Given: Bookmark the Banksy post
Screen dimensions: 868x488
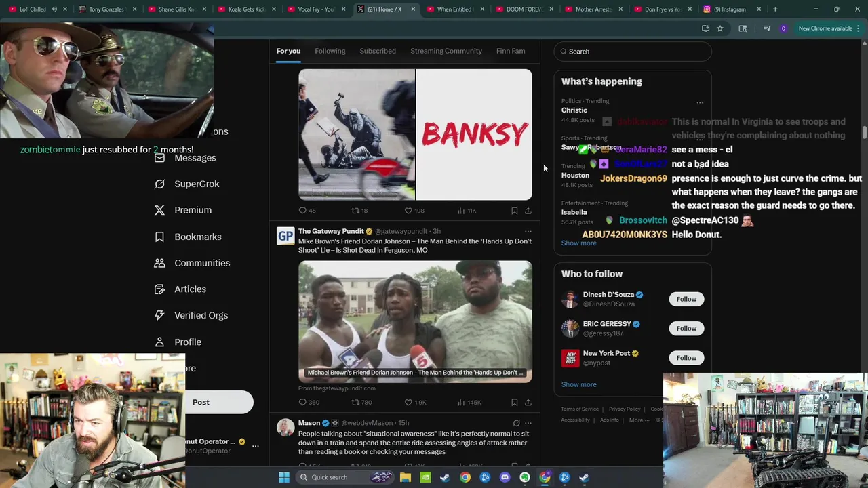Looking at the screenshot, I should (x=514, y=211).
